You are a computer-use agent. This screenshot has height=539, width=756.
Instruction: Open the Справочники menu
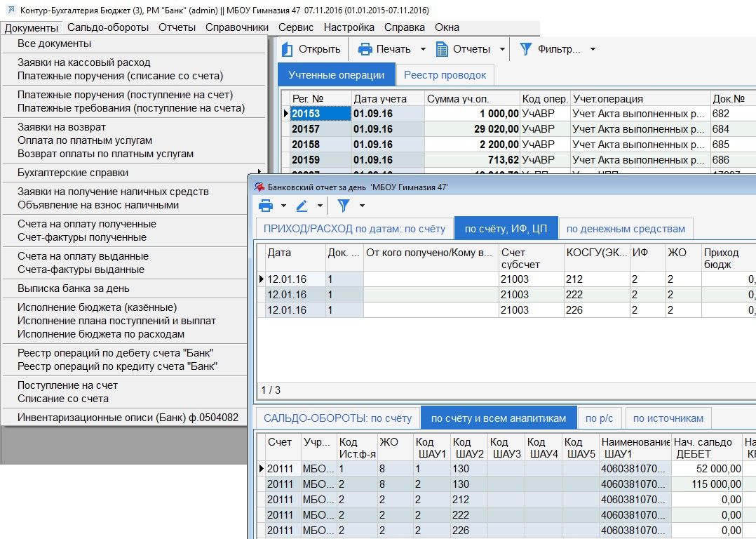pyautogui.click(x=237, y=27)
